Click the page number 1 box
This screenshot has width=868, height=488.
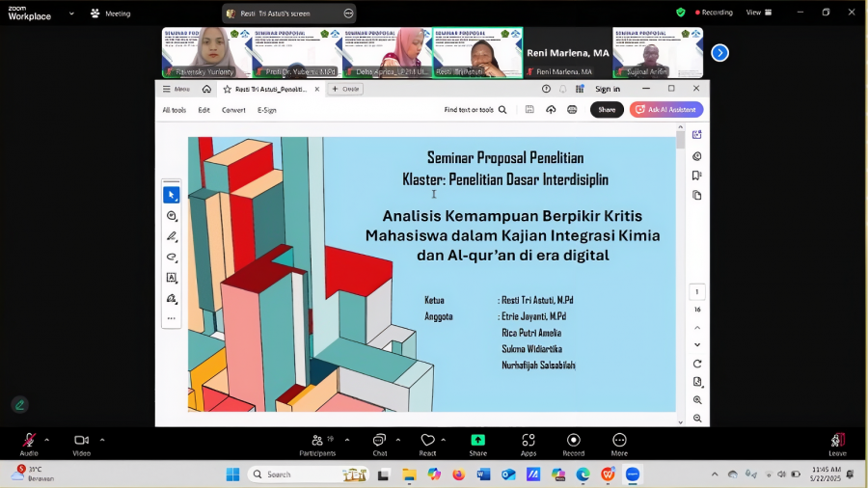(x=697, y=291)
